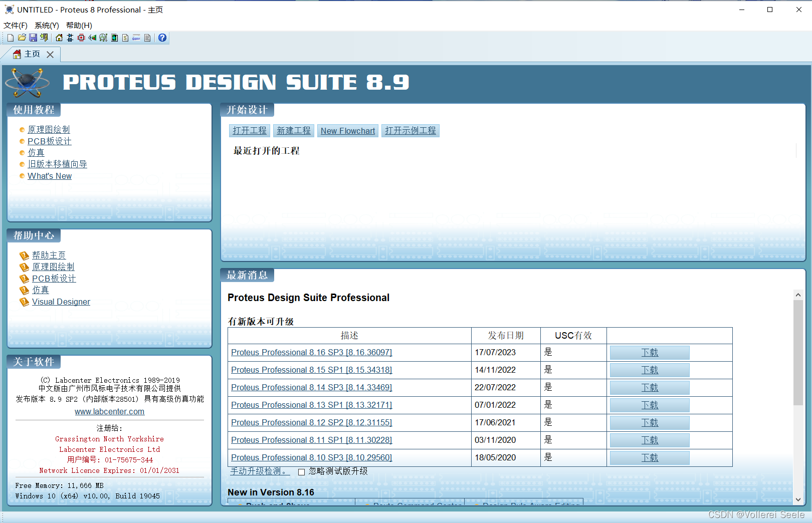
Task: Click 下载 for the 8.15 SP1 row
Action: coord(650,370)
